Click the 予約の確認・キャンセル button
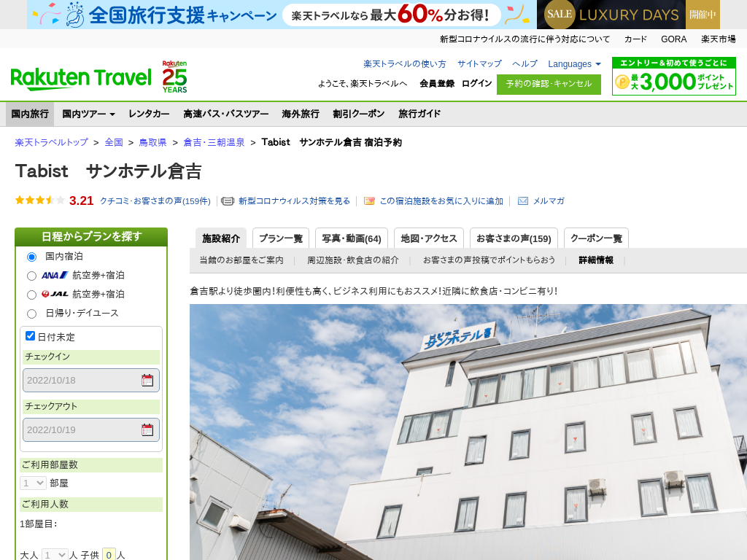This screenshot has width=747, height=560. (549, 85)
